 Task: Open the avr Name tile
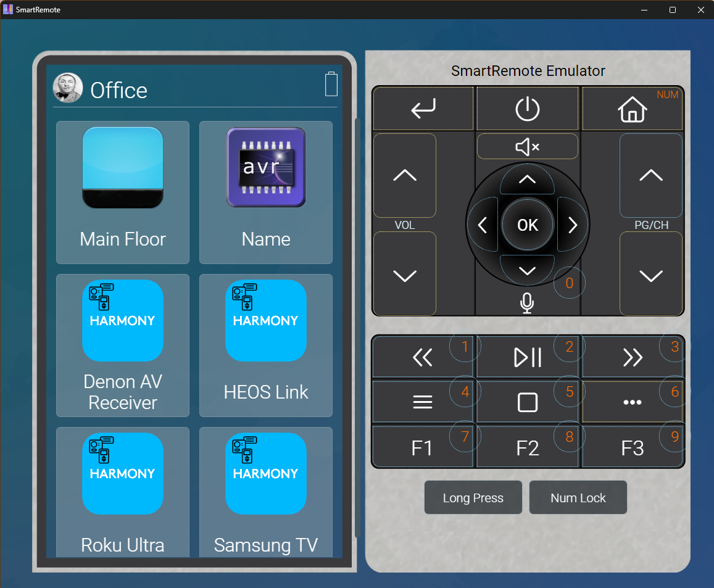266,192
